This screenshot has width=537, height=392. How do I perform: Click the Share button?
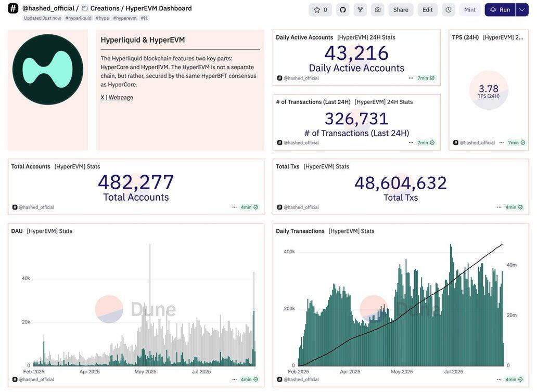(x=401, y=10)
